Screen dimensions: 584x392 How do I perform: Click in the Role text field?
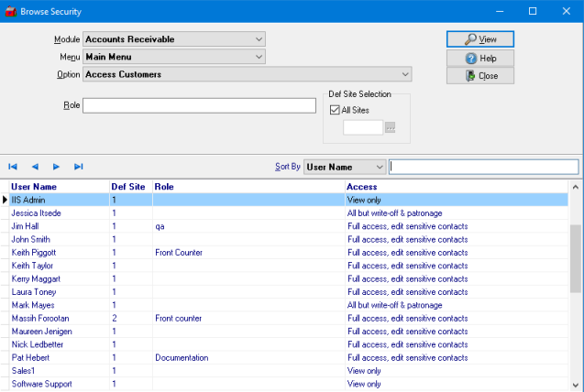pyautogui.click(x=199, y=105)
